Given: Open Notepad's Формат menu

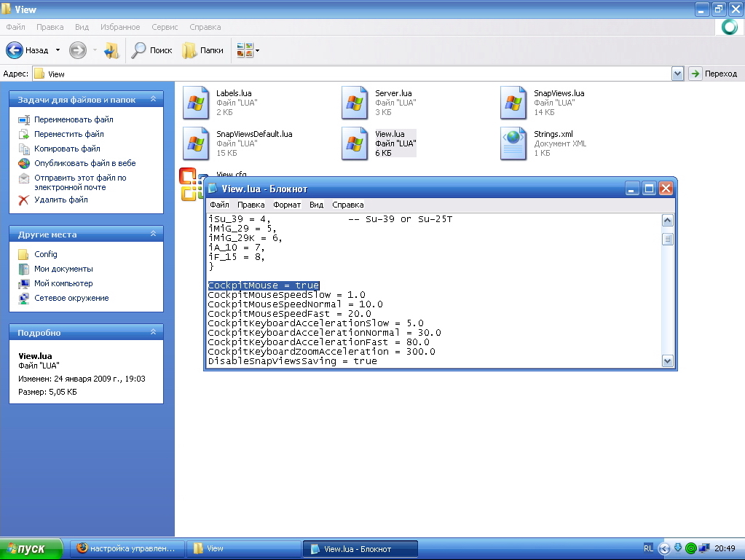Looking at the screenshot, I should coord(287,205).
